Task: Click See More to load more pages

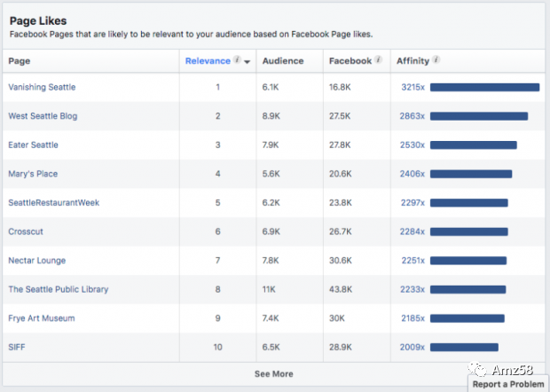Action: tap(273, 374)
